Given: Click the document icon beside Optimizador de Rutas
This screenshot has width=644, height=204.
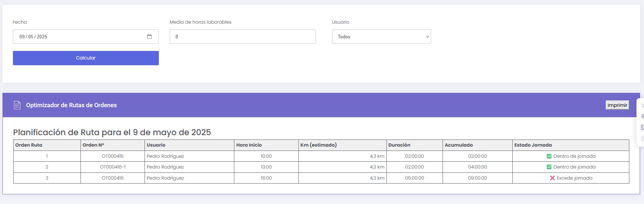Looking at the screenshot, I should 17,105.
